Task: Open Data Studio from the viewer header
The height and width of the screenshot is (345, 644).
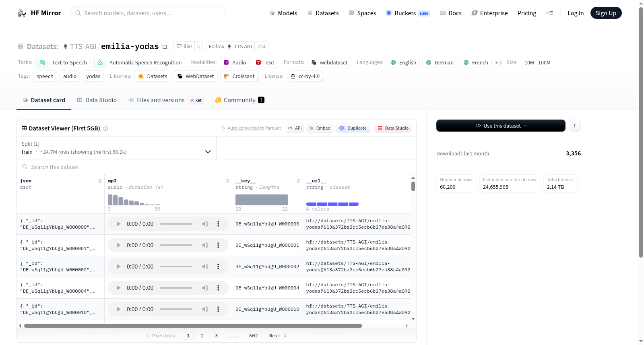Action: [393, 128]
